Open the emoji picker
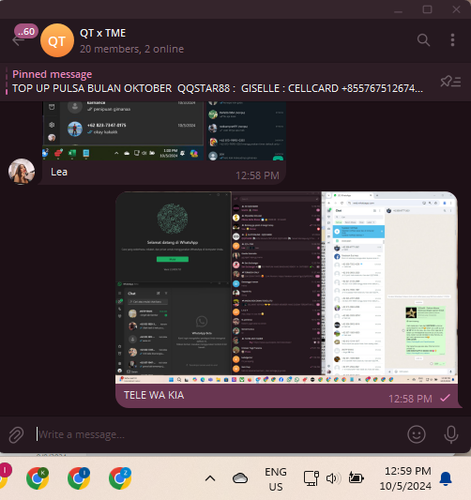Viewport: 471px width, 500px height. tap(416, 434)
